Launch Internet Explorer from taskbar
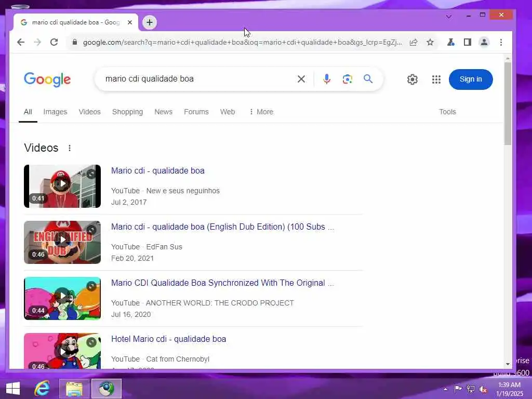Screen dimensions: 532x399 coord(43,389)
